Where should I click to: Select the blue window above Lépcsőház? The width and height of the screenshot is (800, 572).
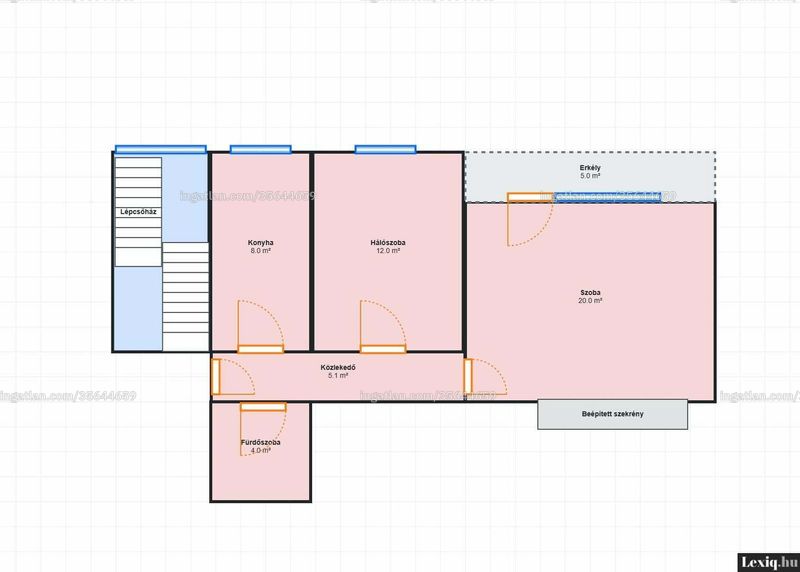coord(161,150)
